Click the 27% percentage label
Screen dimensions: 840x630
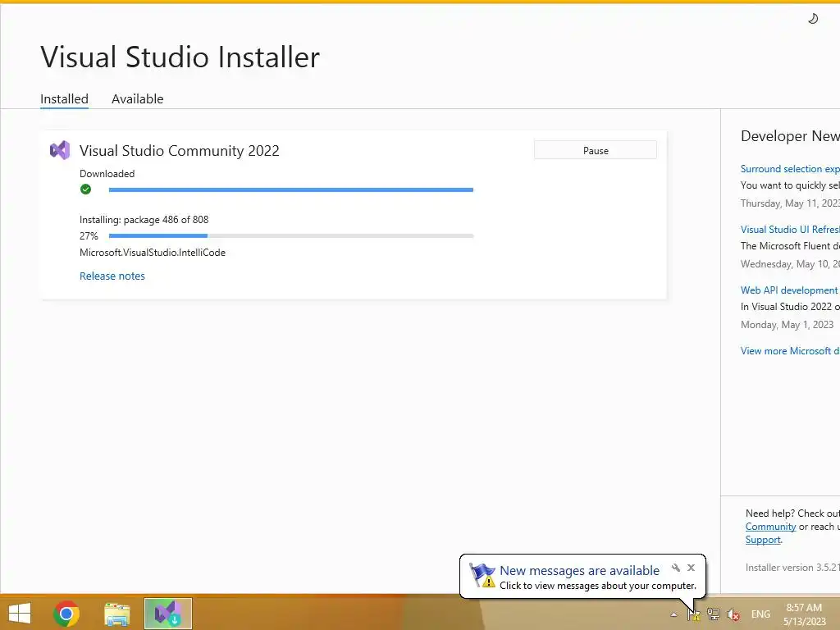(x=89, y=235)
